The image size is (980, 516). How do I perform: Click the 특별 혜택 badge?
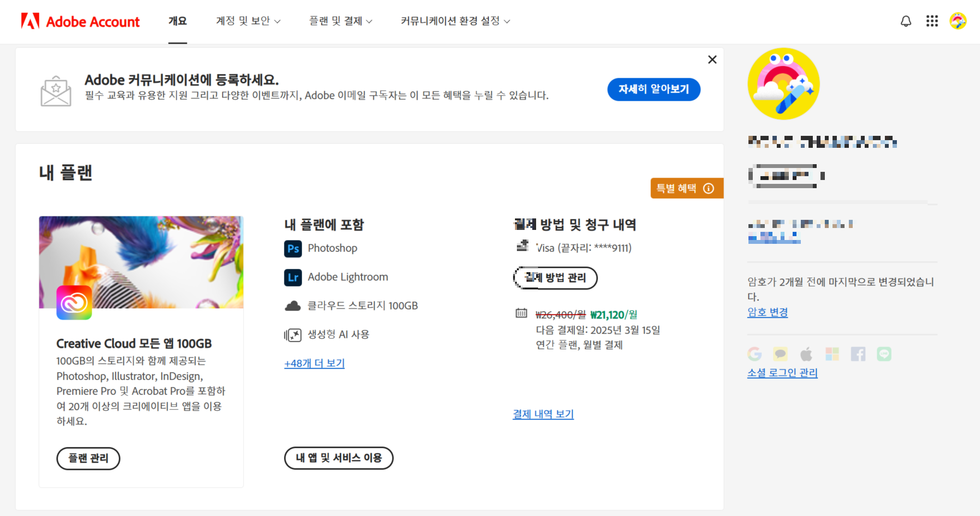coord(686,188)
